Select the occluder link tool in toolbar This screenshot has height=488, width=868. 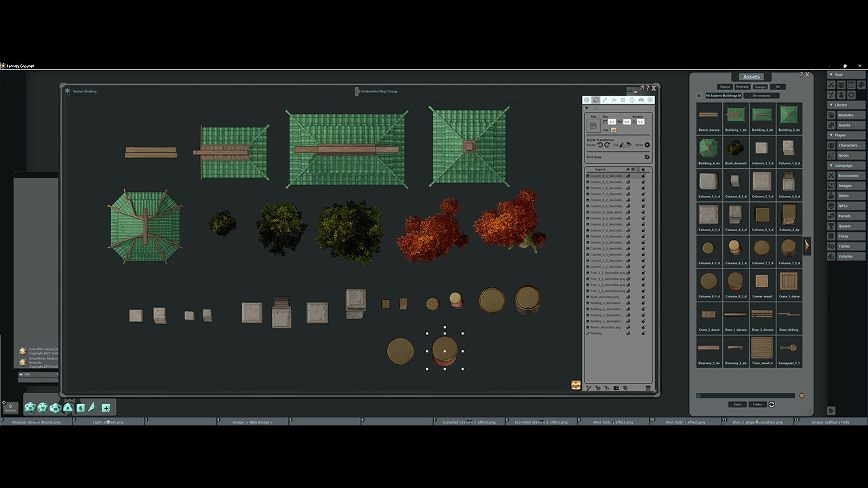coord(641,100)
